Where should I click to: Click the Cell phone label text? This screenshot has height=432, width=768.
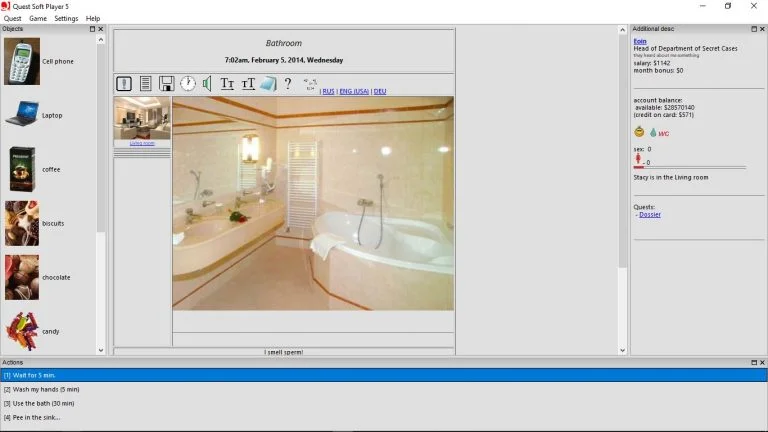(x=58, y=62)
